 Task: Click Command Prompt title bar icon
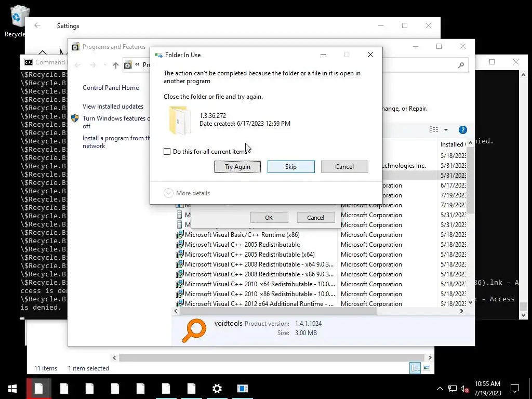point(29,62)
